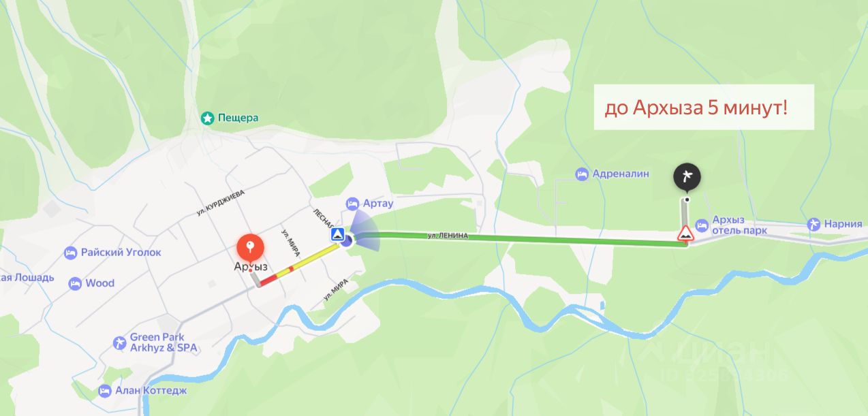
Task: Open the Адреналин hotel marker
Action: (581, 174)
